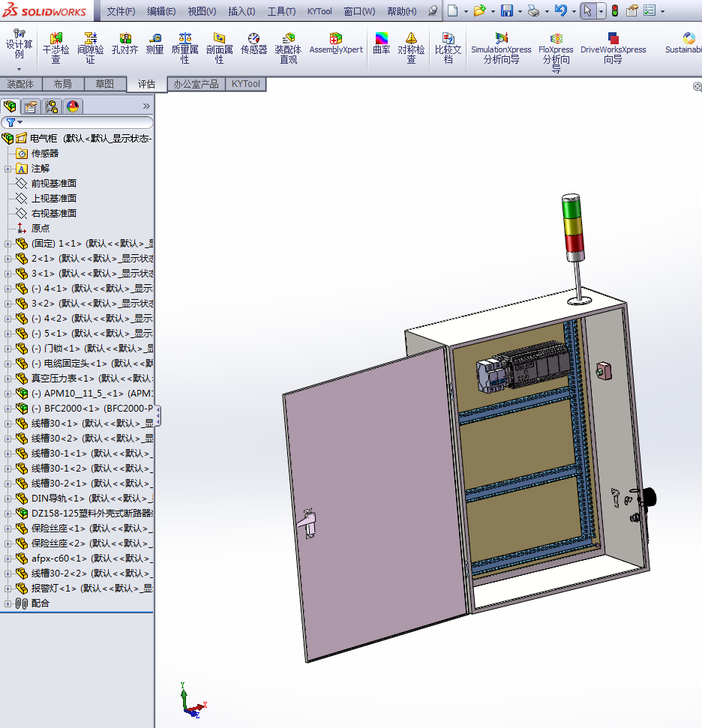Screen dimensions: 702x728
Task: Activate the 测量 measure tool
Action: (x=154, y=43)
